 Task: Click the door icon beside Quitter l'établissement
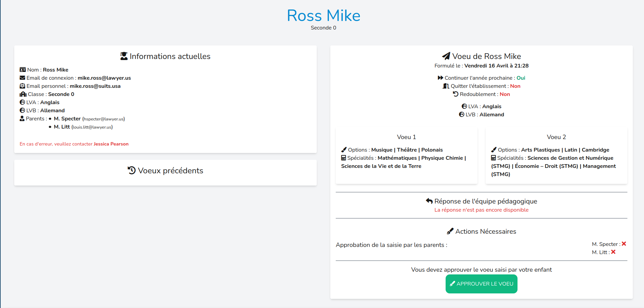(x=446, y=86)
